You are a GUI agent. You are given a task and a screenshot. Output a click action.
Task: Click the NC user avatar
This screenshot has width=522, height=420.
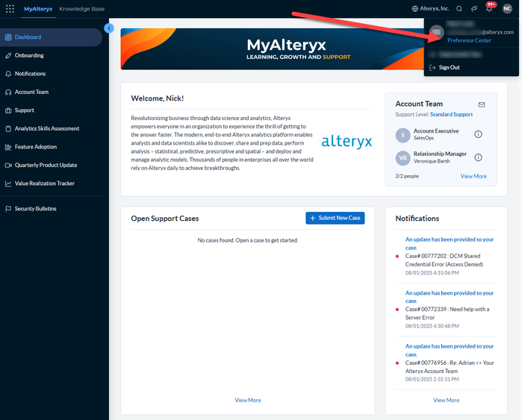(x=507, y=9)
